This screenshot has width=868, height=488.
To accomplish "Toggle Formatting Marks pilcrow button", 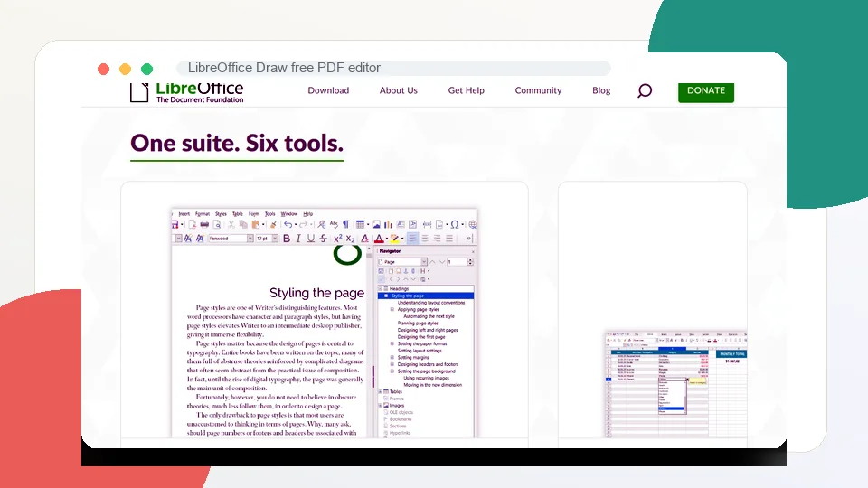I will pos(346,224).
